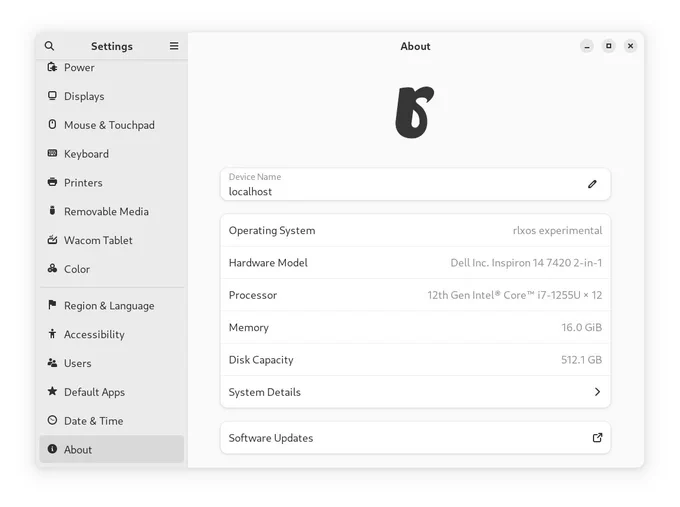Click the Printers icon in sidebar

pyautogui.click(x=52, y=182)
